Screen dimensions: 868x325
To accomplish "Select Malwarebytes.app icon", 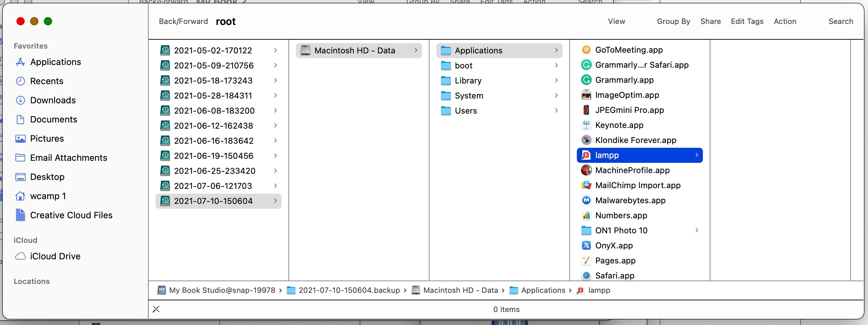I will (x=586, y=200).
